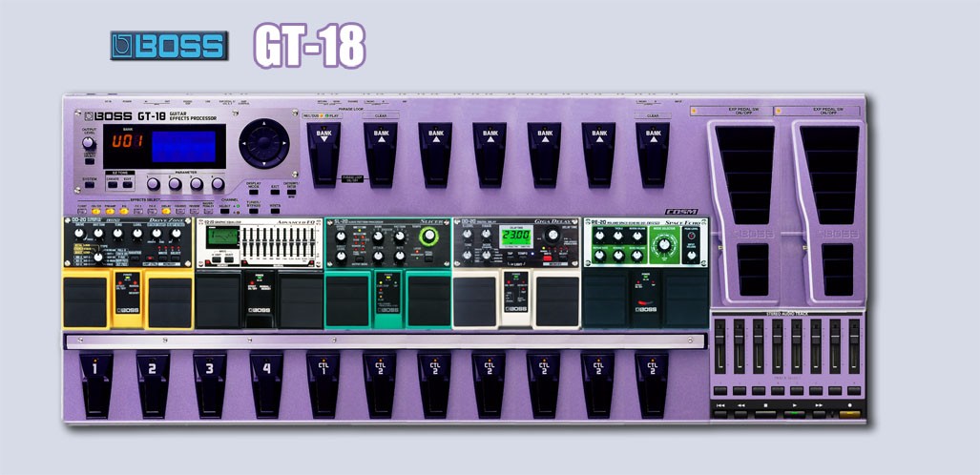This screenshot has width=980, height=475.
Task: Click the Giga Delay left white footswitch
Action: (475, 301)
